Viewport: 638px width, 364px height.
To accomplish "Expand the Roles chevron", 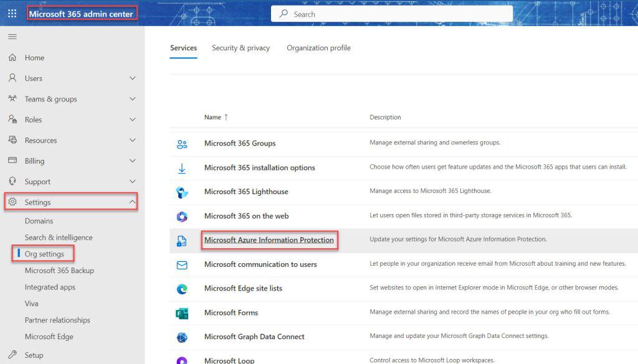I will 133,119.
